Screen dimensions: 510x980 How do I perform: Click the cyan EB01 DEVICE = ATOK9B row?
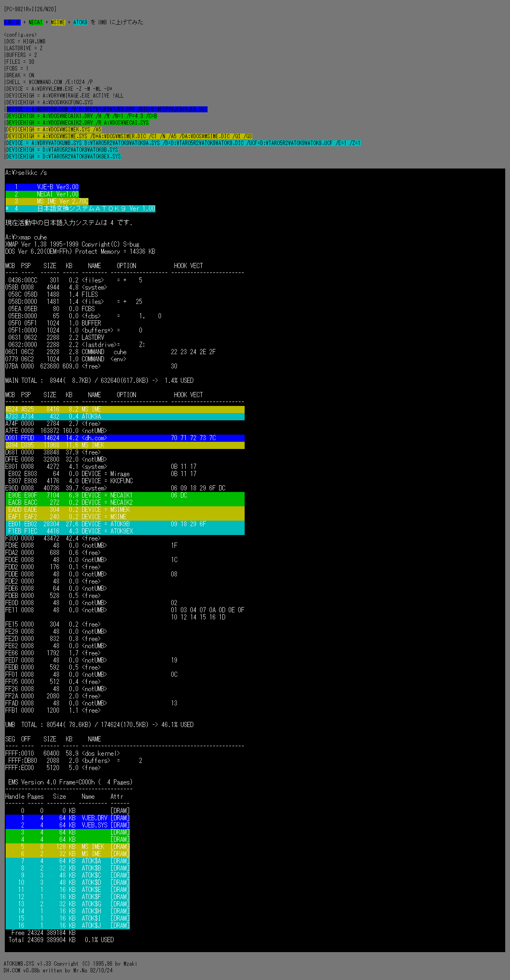coord(125,524)
